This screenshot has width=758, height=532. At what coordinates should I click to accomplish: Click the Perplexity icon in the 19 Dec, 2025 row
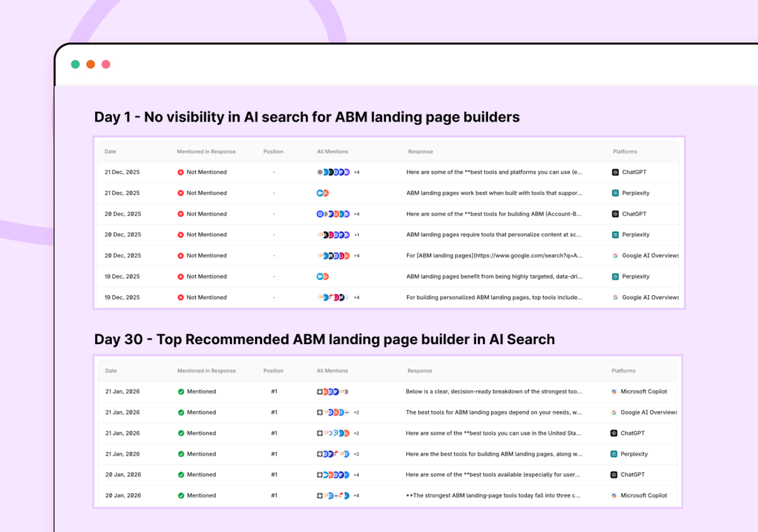tap(615, 276)
